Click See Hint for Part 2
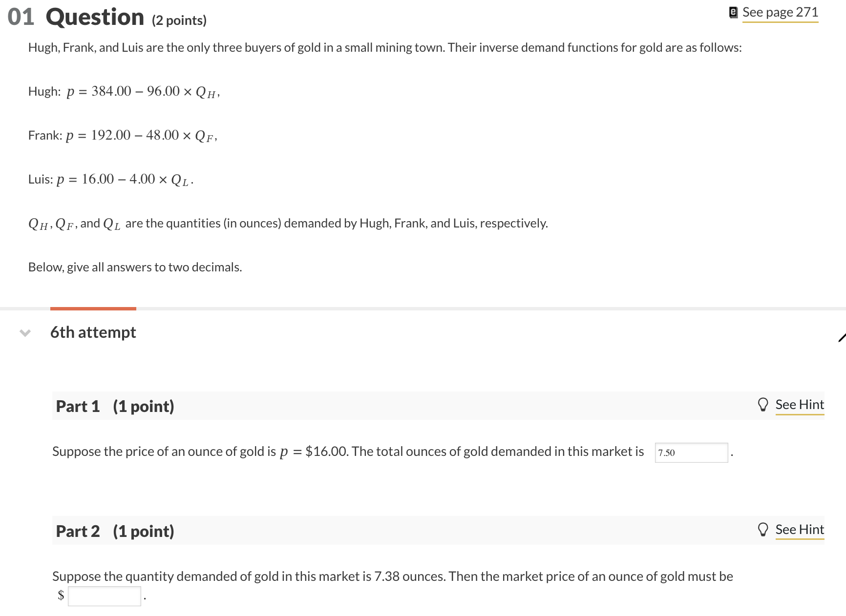The height and width of the screenshot is (616, 846). coord(800,529)
